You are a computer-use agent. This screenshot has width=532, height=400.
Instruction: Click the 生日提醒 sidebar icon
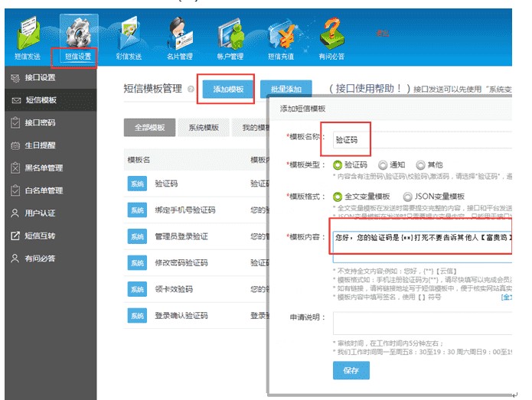click(15, 146)
